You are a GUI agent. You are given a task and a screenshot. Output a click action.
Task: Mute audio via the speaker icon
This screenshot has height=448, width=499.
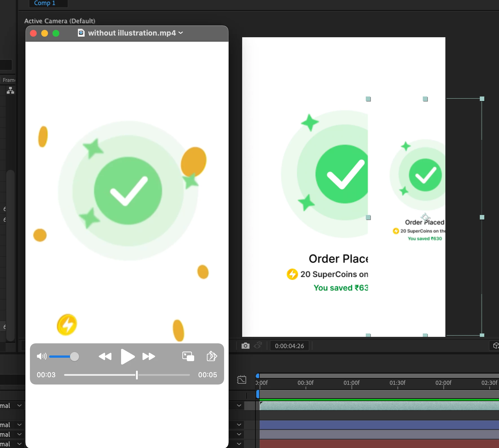41,356
